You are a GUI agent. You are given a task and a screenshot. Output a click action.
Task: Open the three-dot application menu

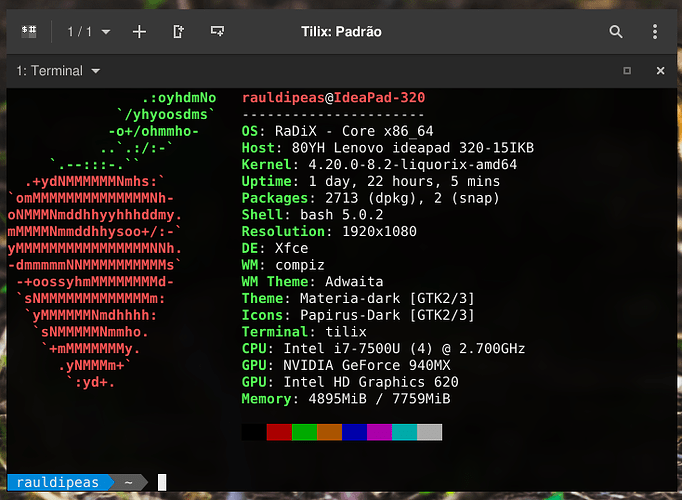(x=655, y=32)
